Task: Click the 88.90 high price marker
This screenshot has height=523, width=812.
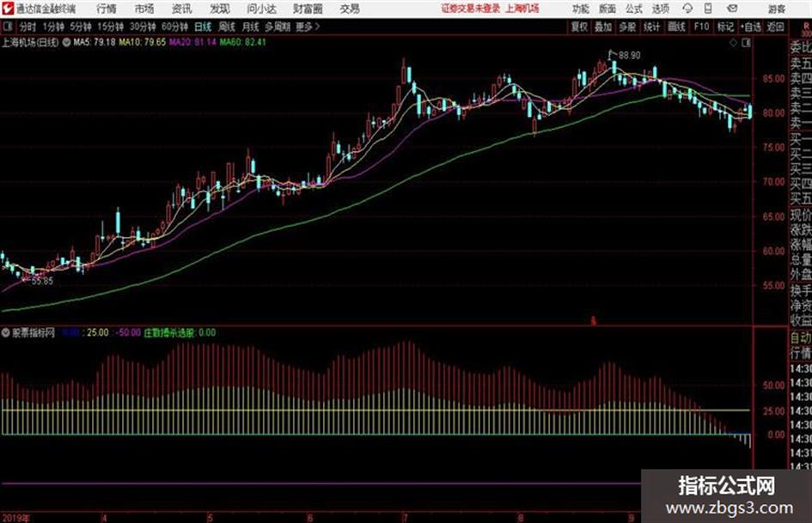Action: [629, 56]
